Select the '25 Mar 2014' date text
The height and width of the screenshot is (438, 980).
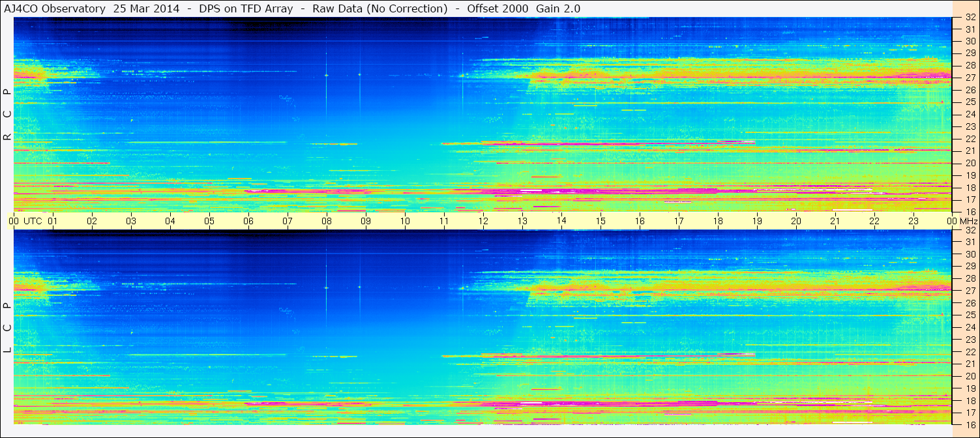coord(146,8)
